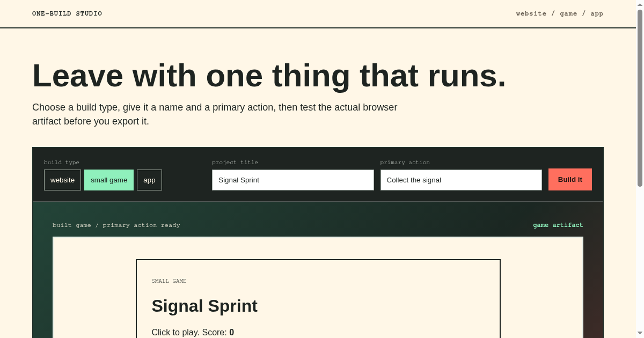Click the "SMALL GAME" caption in the preview
The image size is (644, 338).
169,281
